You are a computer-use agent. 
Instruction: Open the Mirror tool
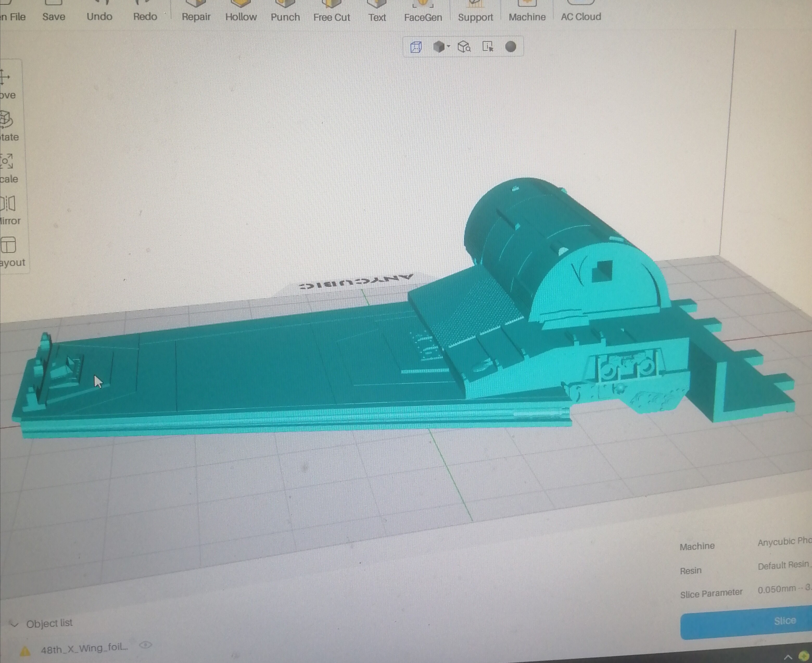coord(8,210)
